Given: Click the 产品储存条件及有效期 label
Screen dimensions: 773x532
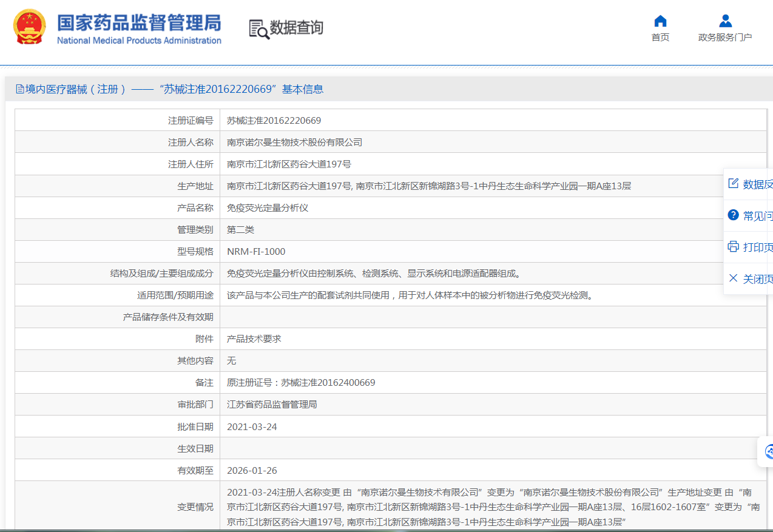Looking at the screenshot, I should (168, 317).
